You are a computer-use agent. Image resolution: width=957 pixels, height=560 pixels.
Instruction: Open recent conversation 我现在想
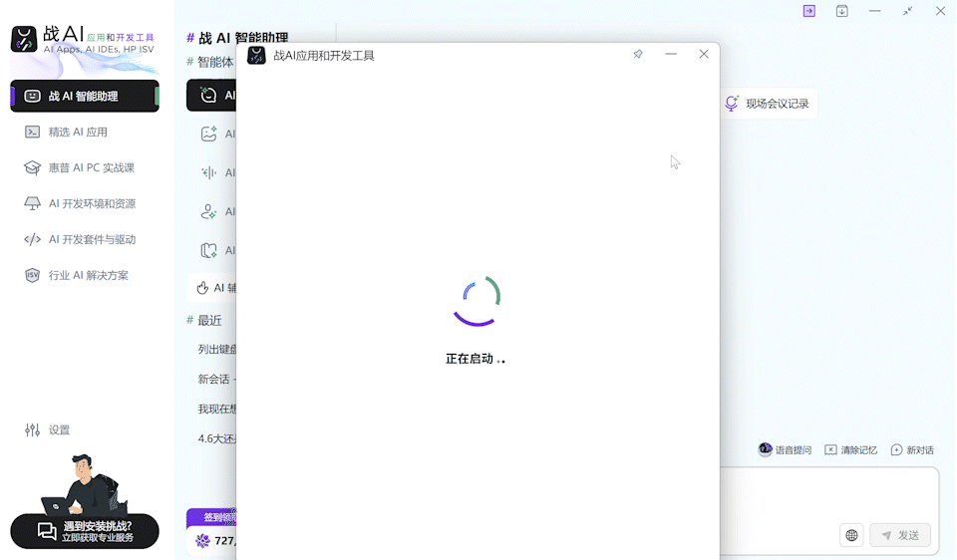tap(216, 410)
